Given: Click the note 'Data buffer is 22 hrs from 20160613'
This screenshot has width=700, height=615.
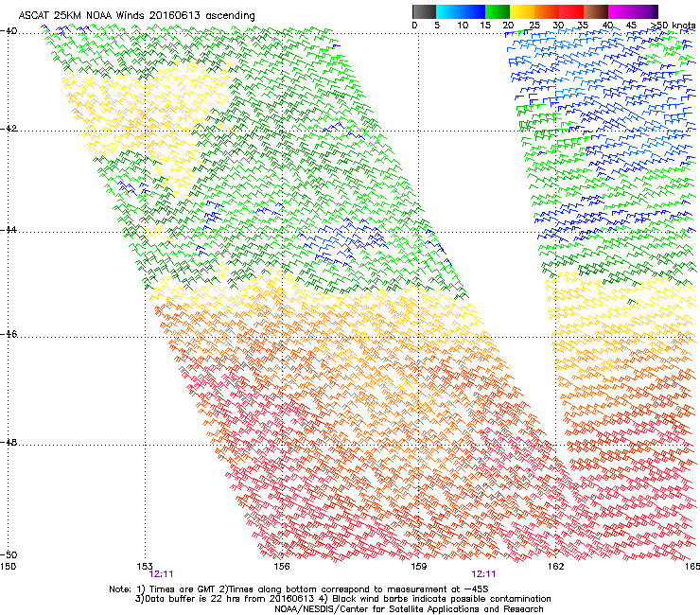Looking at the screenshot, I should click(x=231, y=599).
